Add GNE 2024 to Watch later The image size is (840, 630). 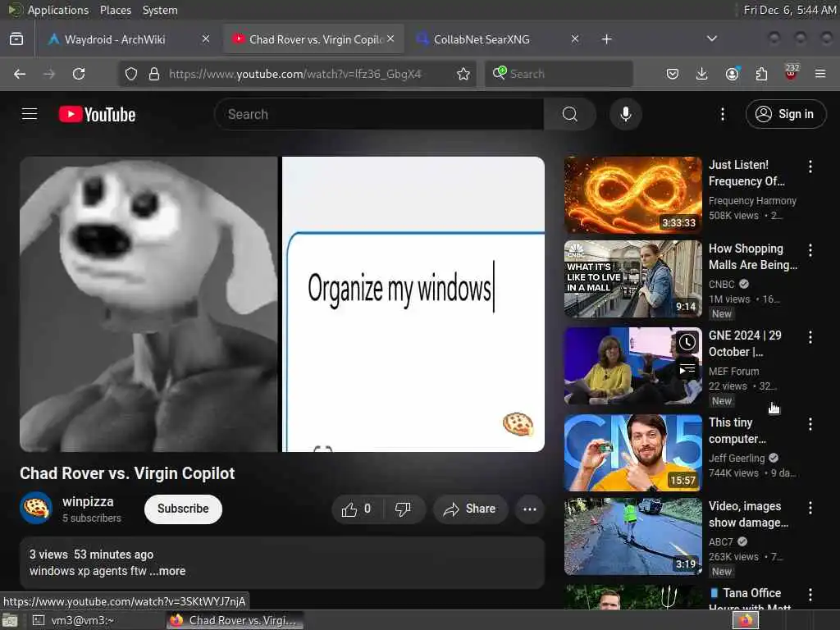(x=687, y=342)
